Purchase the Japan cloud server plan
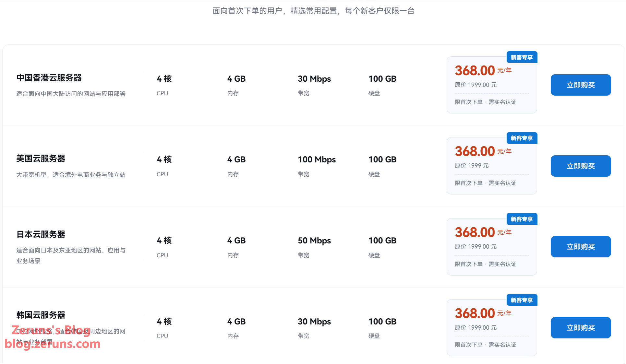The height and width of the screenshot is (364, 626). click(581, 247)
